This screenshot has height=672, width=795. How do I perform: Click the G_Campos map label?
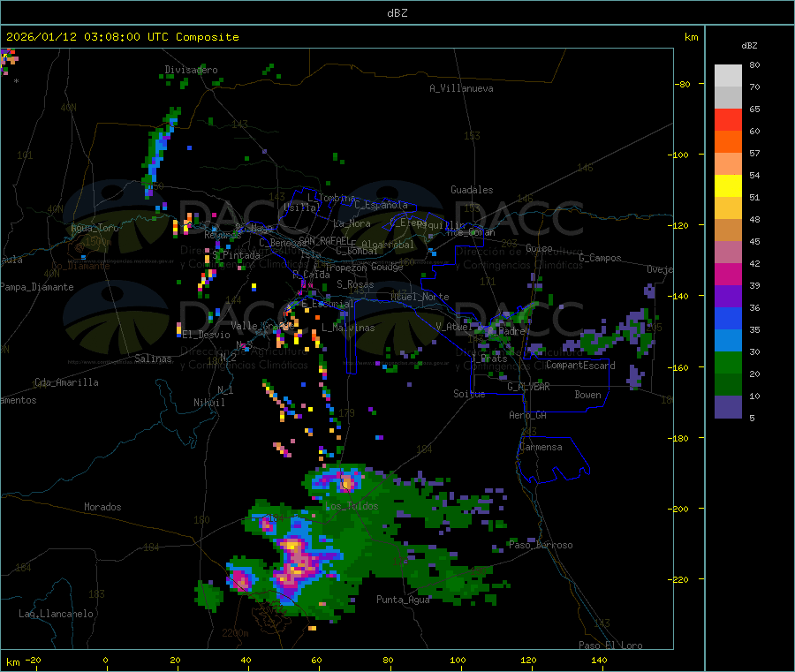click(x=601, y=258)
